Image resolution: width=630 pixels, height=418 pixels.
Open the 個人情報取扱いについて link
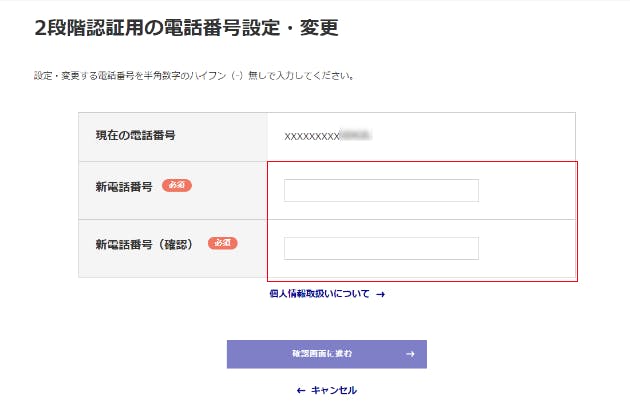click(320, 294)
